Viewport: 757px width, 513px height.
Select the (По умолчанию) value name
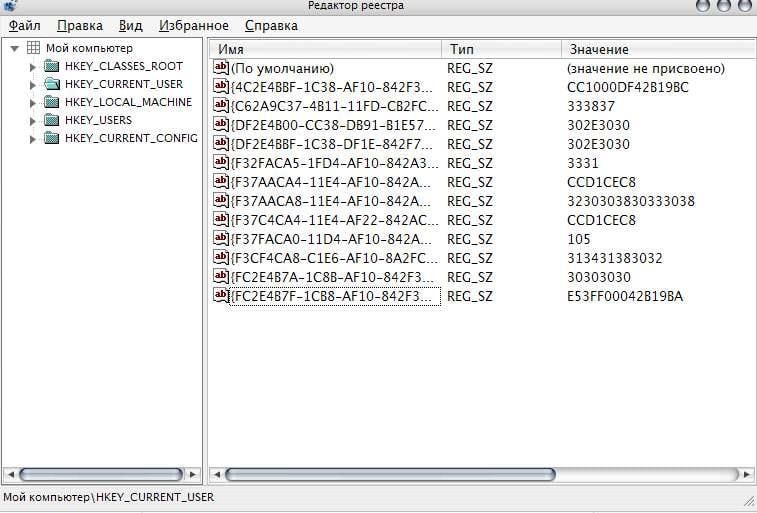click(282, 69)
